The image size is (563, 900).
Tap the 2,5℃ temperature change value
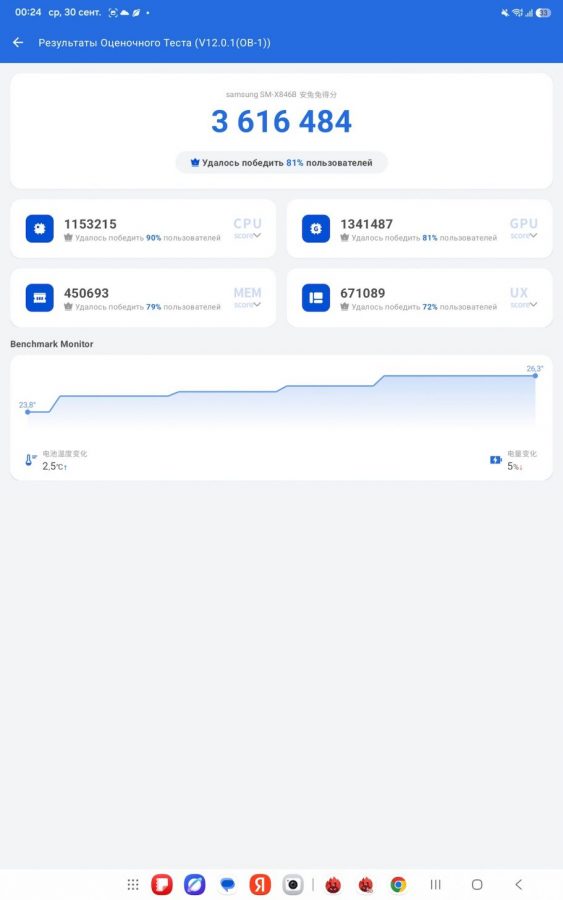click(55, 466)
